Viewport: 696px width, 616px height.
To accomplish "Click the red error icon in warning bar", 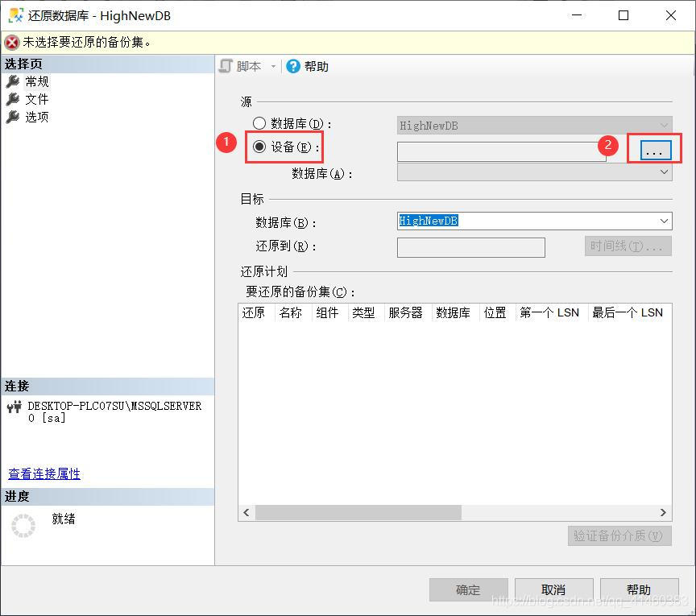I will pyautogui.click(x=11, y=42).
